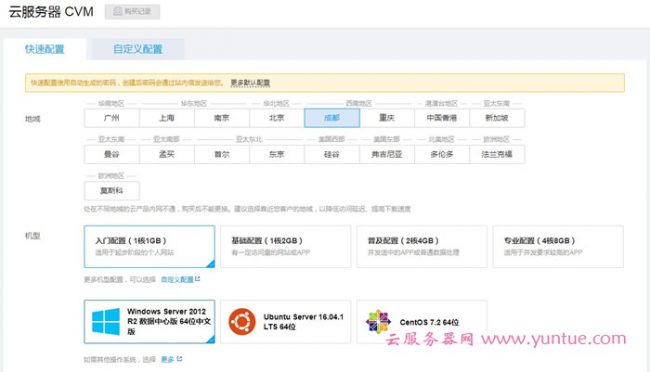Choose the 东京 region
The height and width of the screenshot is (372, 650).
tap(277, 154)
